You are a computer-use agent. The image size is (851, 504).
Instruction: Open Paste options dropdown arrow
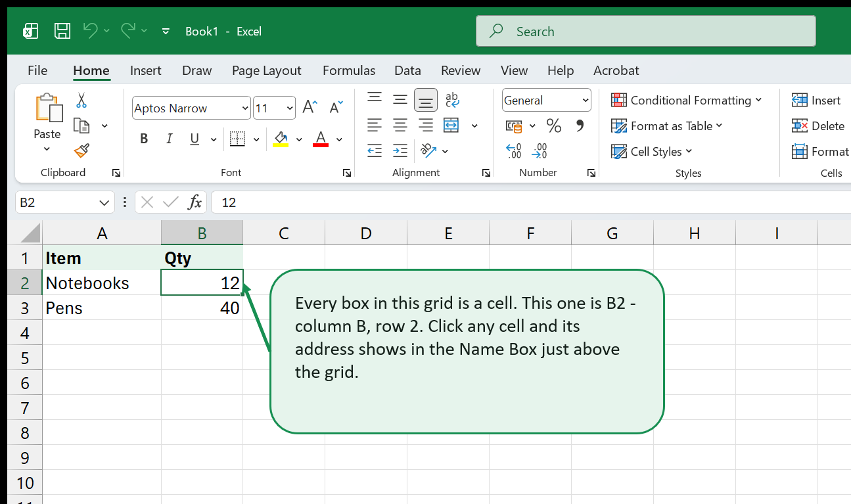point(47,149)
